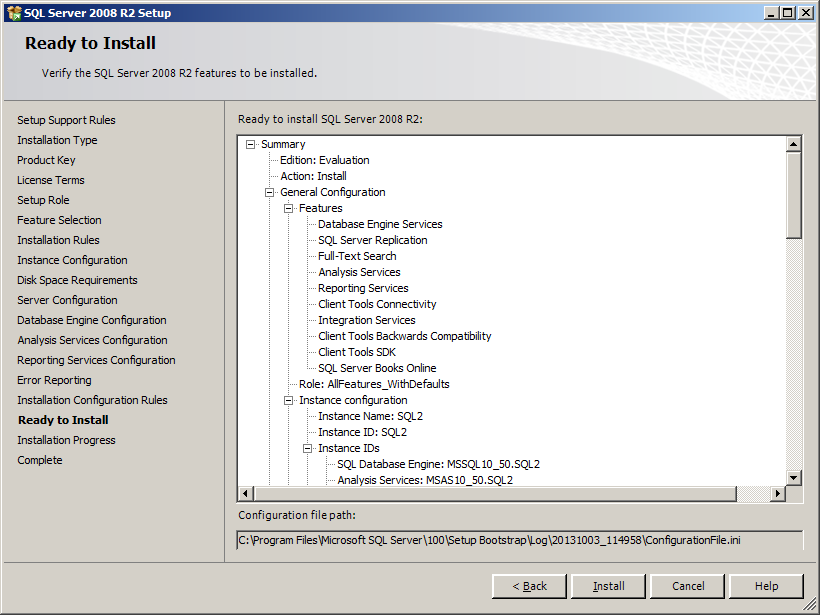This screenshot has height=615, width=820.
Task: Select the Role: AllFeatures_WithDefaults item
Action: (x=374, y=384)
